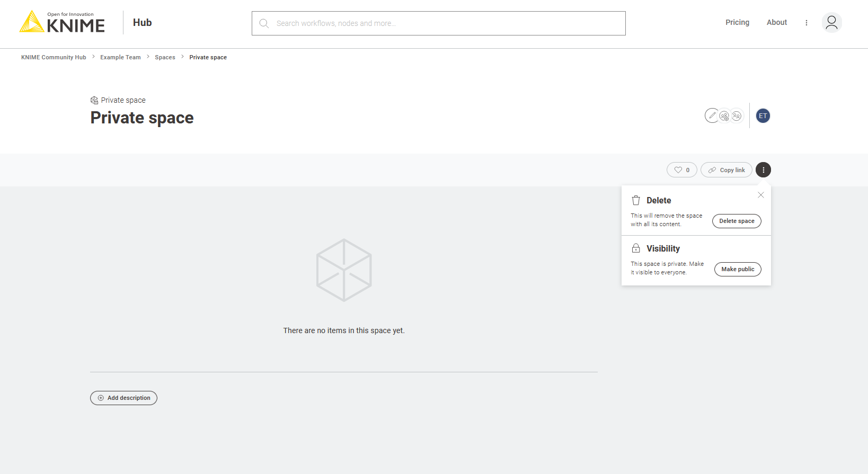
Task: Open the user profile icon in header
Action: click(831, 23)
